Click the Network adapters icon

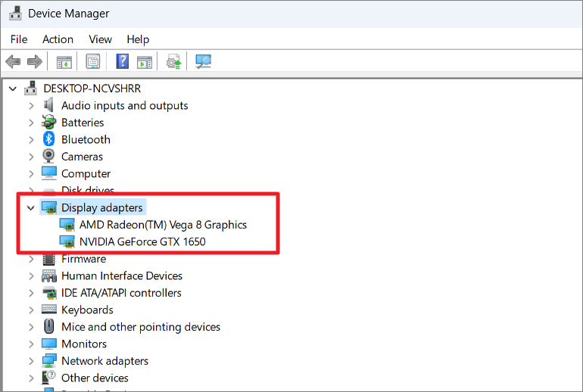click(x=48, y=360)
